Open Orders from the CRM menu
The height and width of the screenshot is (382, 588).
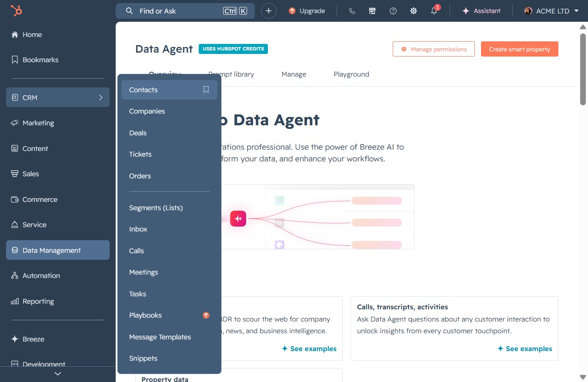click(x=169, y=176)
